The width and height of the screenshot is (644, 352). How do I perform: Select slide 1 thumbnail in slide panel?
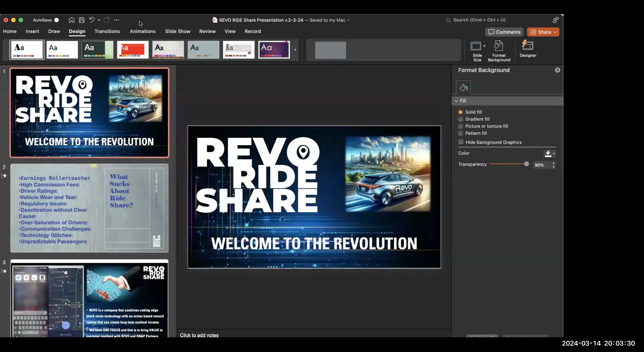pos(89,113)
